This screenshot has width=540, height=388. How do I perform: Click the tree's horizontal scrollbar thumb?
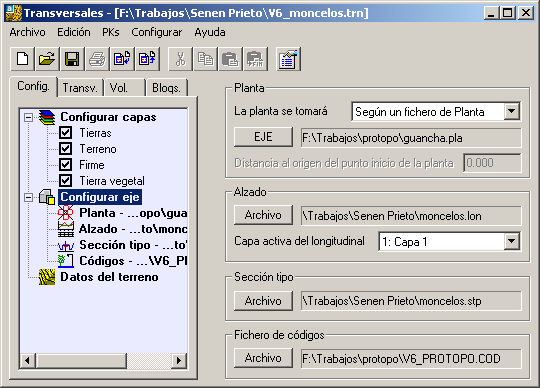pos(81,361)
